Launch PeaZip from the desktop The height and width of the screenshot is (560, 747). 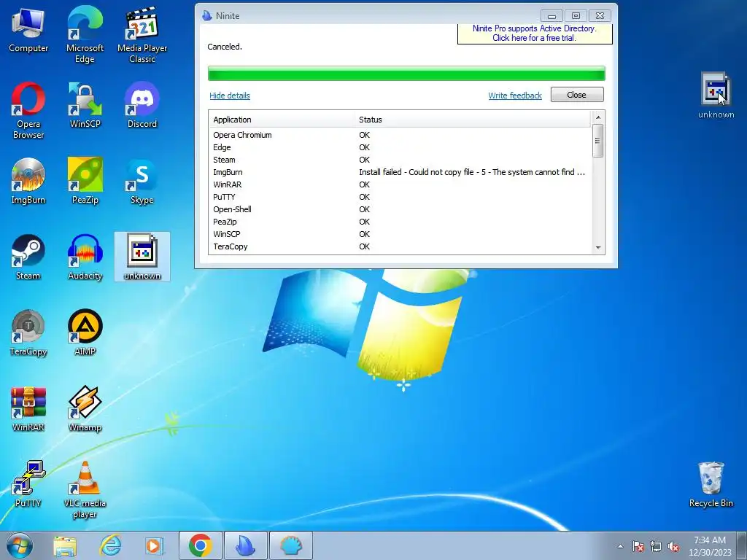pyautogui.click(x=85, y=181)
